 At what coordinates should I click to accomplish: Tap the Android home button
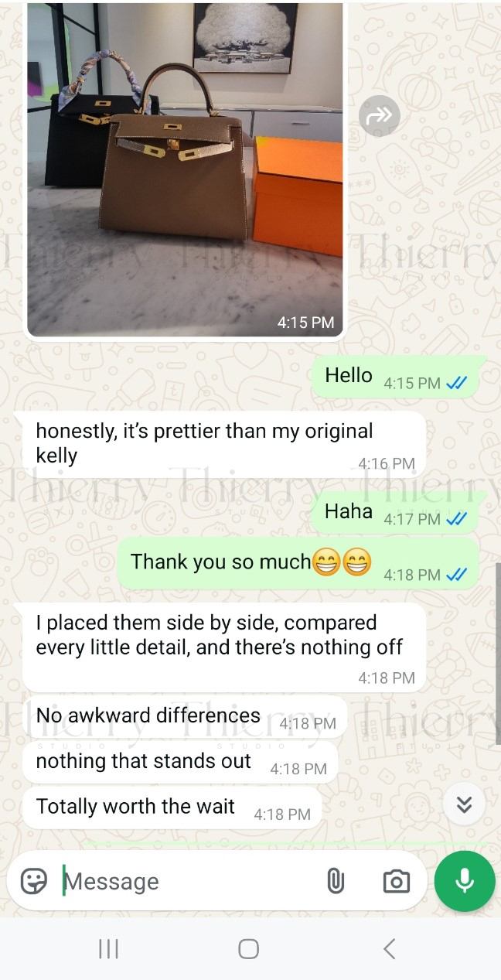pos(248,949)
